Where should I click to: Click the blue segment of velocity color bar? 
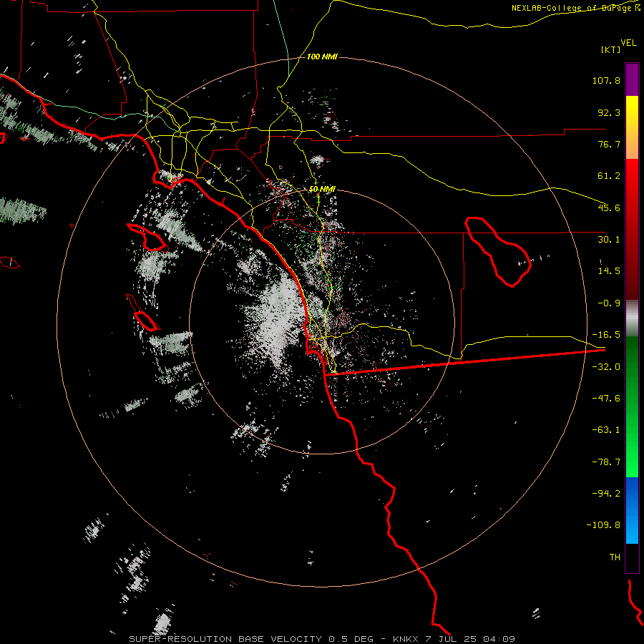[x=632, y=510]
